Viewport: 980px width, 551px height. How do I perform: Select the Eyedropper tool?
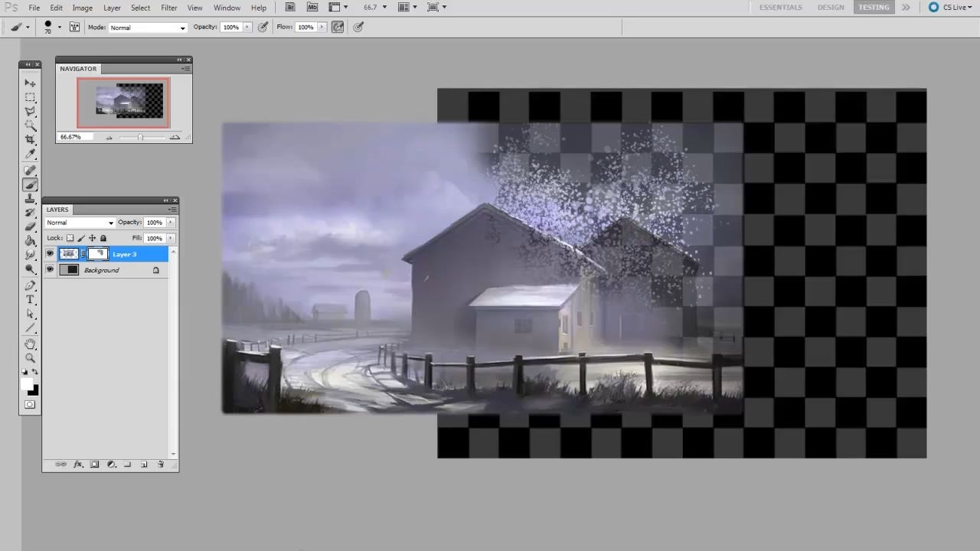coord(30,154)
